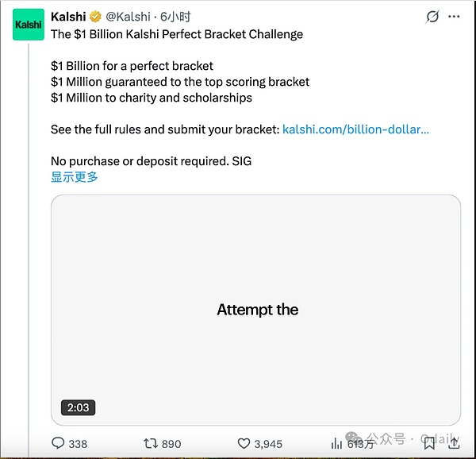Screen dimensions: 476x459
Task: Repost the tweet using the retweet icon
Action: (x=149, y=443)
